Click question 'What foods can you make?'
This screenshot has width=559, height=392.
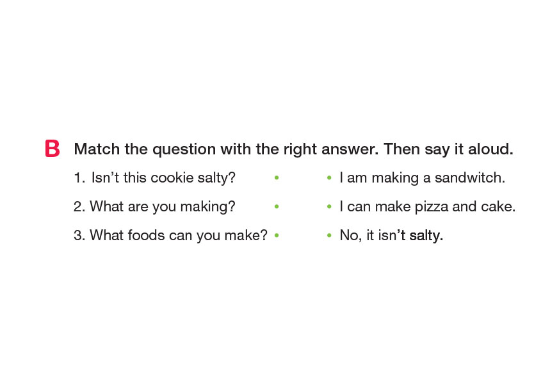coord(178,235)
